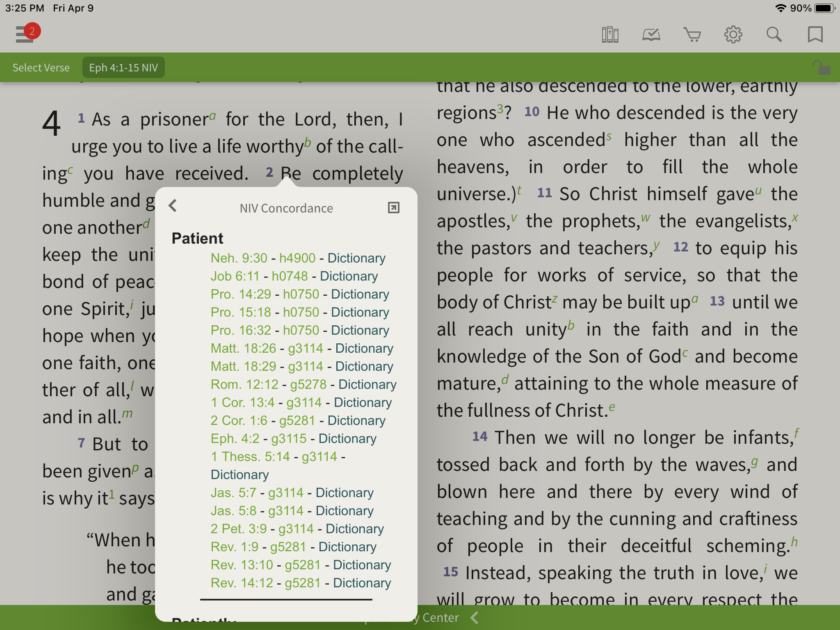840x630 pixels.
Task: Open Pro. 14:29 verse link
Action: click(241, 294)
